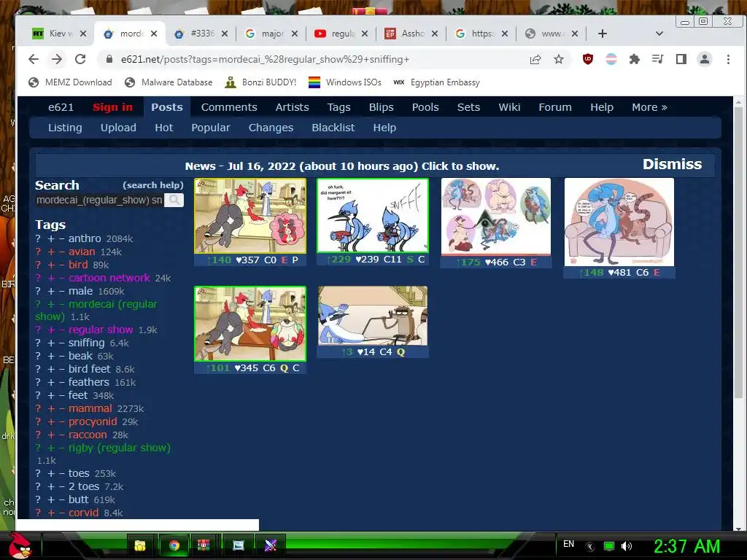This screenshot has height=560, width=747.
Task: Click the 'anthro' tag link
Action: tap(85, 238)
